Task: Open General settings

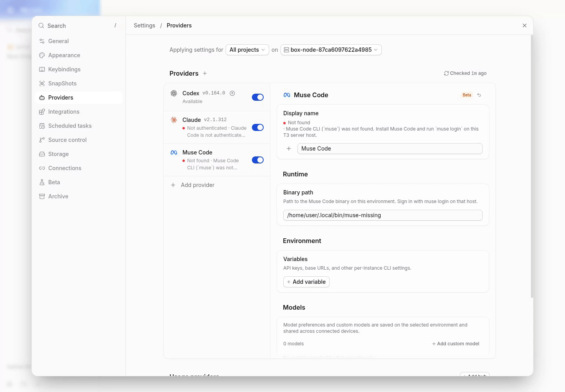Action: coord(79,41)
